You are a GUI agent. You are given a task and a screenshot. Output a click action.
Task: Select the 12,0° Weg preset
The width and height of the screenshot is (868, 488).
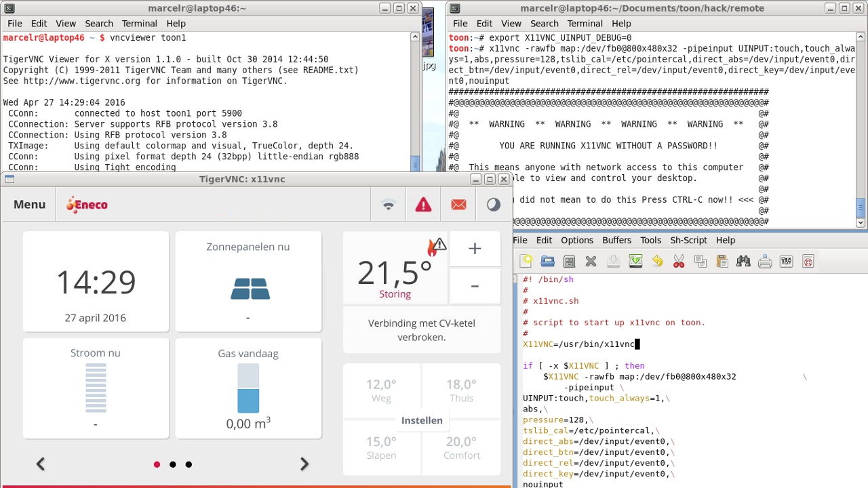[381, 391]
